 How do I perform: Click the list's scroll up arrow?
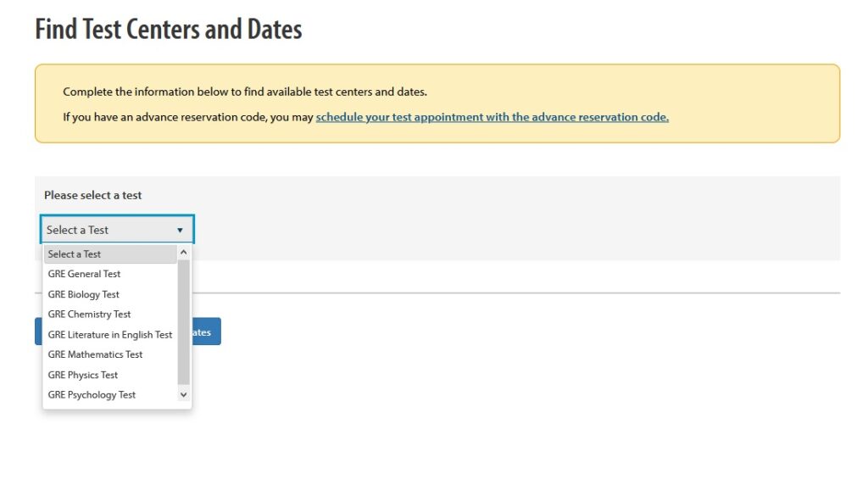(x=184, y=254)
